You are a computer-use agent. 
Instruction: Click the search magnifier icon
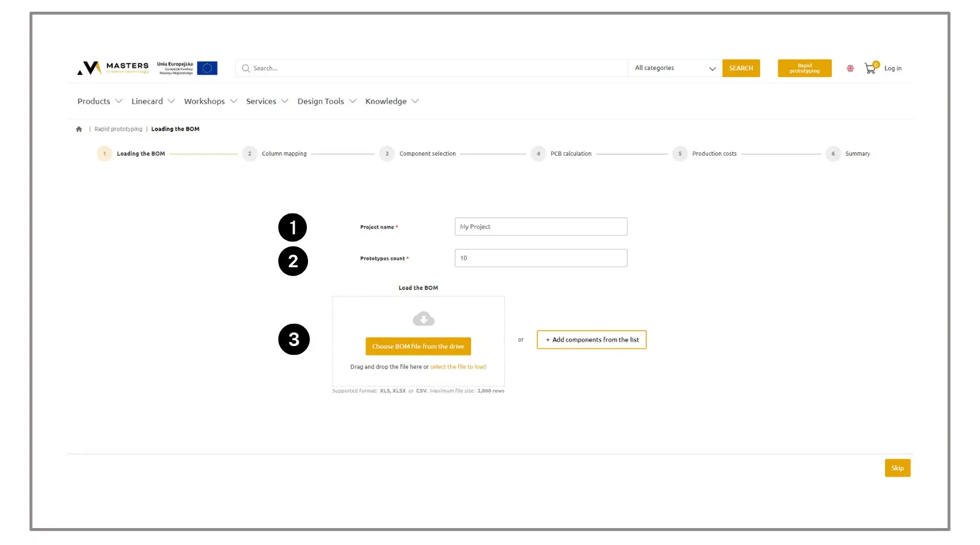[246, 68]
